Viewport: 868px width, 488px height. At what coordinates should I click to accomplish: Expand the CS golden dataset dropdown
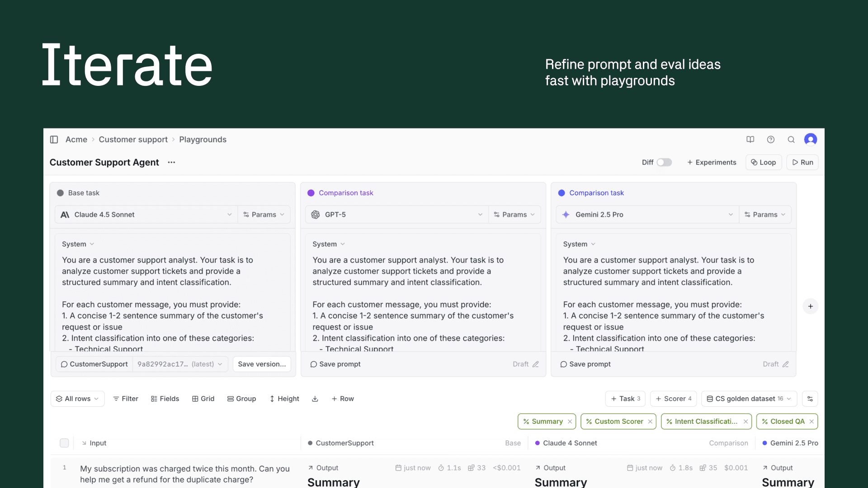(749, 399)
